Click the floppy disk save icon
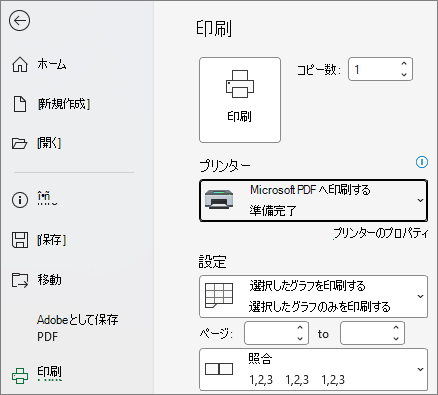 point(20,240)
